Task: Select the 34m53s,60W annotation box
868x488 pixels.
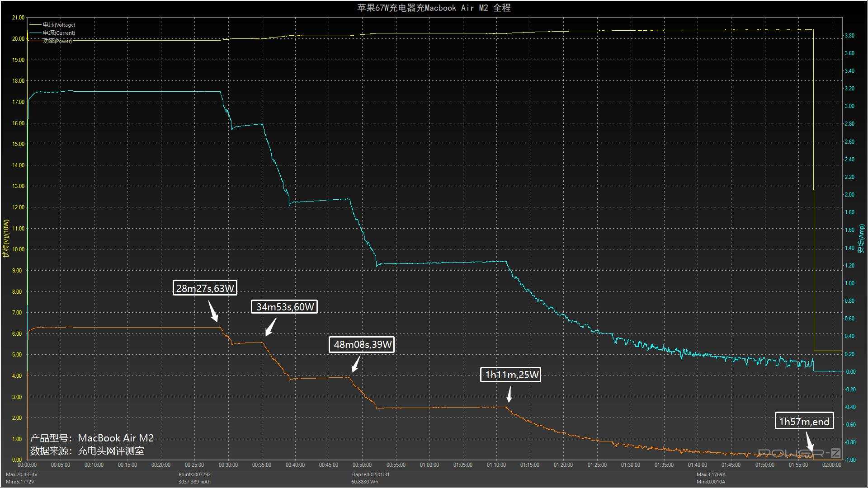Action: (284, 307)
